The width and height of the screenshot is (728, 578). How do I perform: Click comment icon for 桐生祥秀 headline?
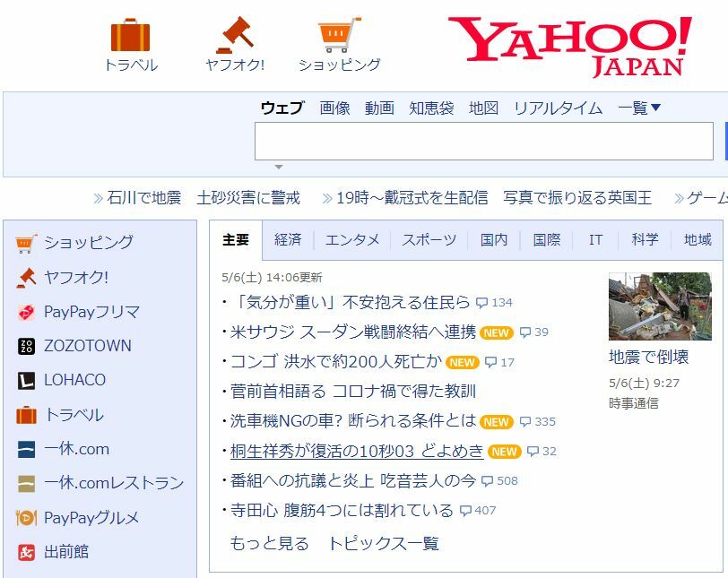click(x=533, y=452)
